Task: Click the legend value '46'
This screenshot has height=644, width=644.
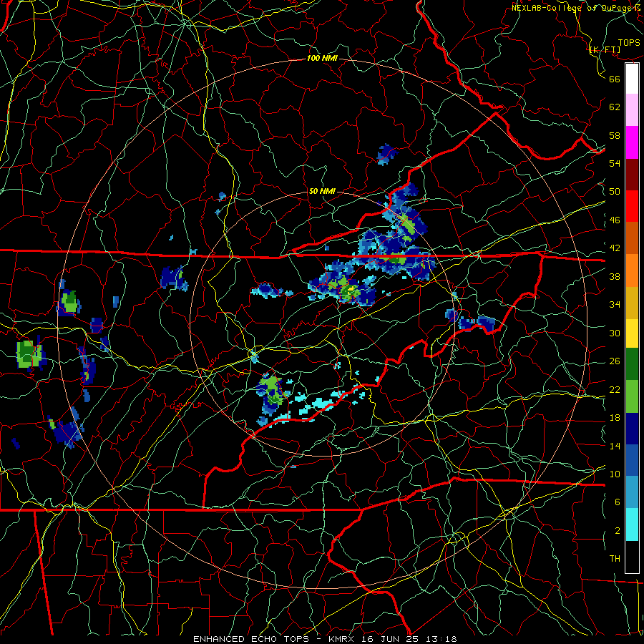Action: tap(615, 220)
